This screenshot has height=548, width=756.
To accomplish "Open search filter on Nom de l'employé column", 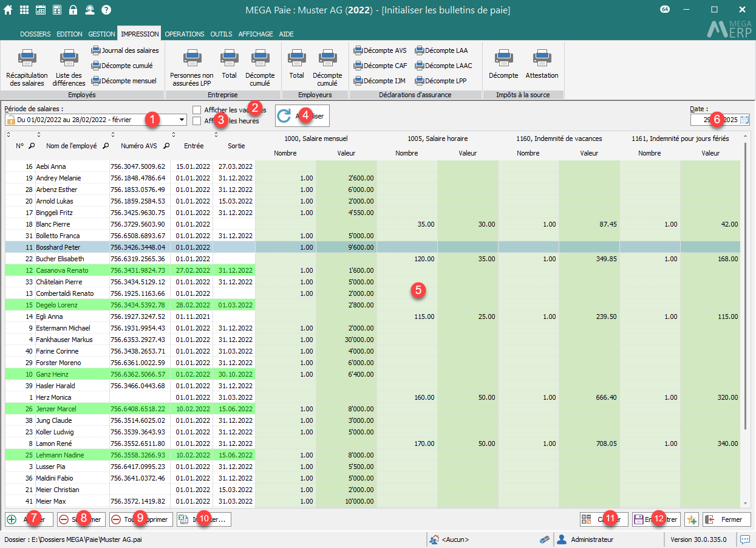I will tap(106, 146).
